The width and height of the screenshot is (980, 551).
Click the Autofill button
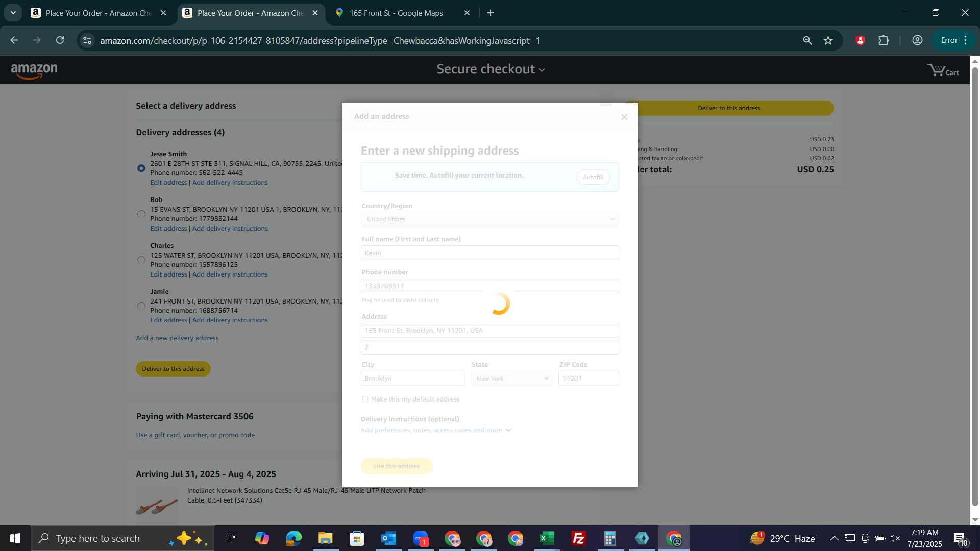(x=593, y=177)
